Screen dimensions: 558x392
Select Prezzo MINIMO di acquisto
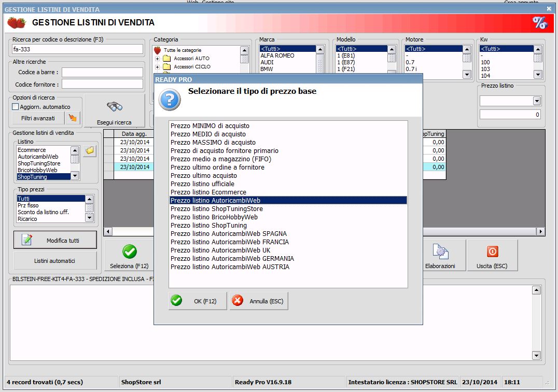pyautogui.click(x=288, y=126)
